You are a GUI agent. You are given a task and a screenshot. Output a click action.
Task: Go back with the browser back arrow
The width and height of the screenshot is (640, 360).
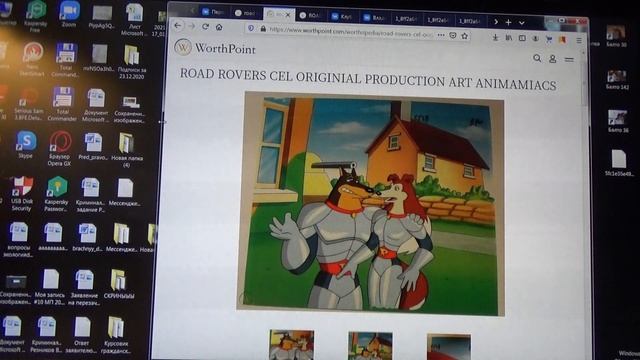(178, 26)
